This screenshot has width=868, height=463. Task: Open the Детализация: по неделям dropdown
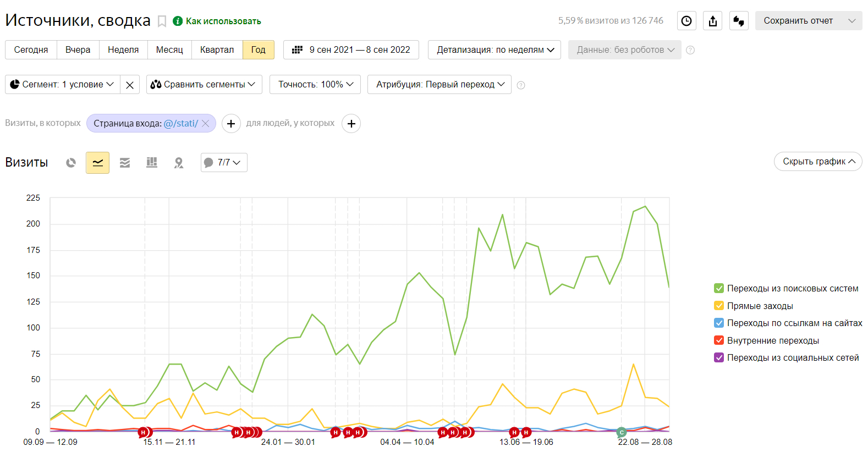[x=495, y=50]
